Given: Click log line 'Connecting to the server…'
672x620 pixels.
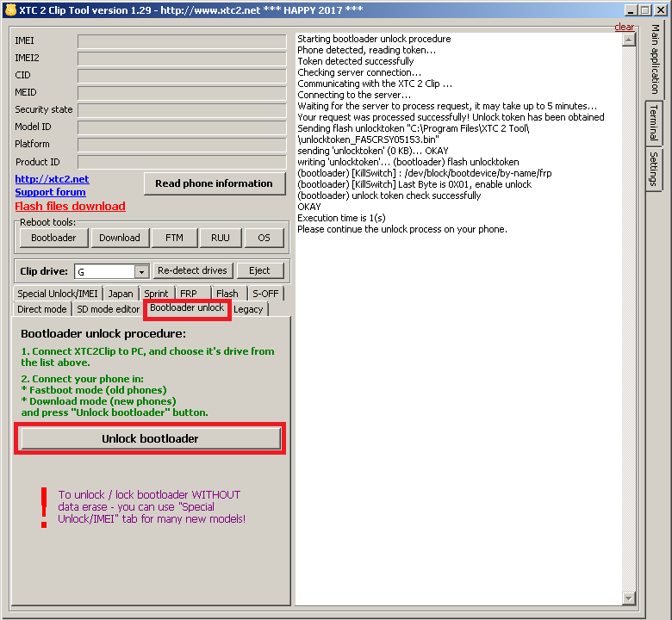Looking at the screenshot, I should click(354, 95).
